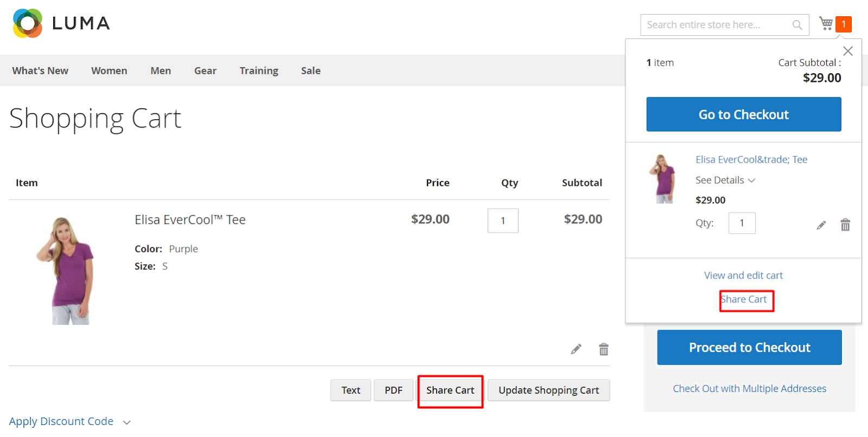
Task: Click the search magnifier icon
Action: click(797, 25)
